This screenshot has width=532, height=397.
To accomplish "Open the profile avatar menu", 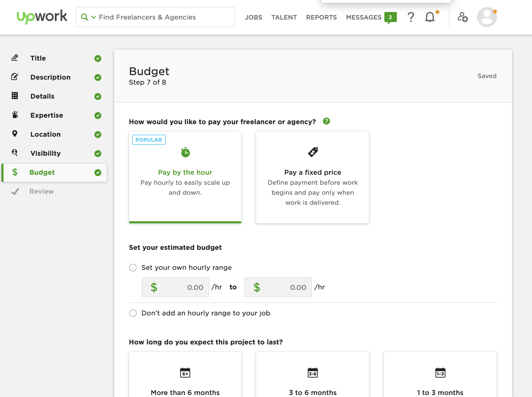I will pos(487,17).
